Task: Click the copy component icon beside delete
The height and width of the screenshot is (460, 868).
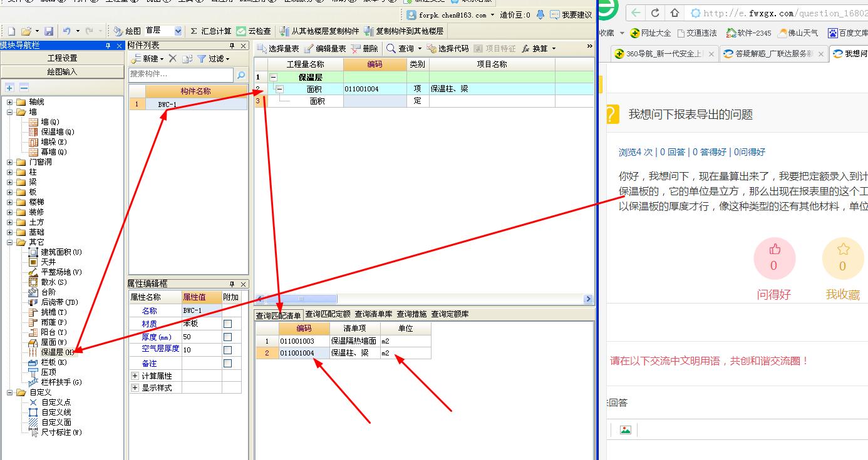Action: 187,58
